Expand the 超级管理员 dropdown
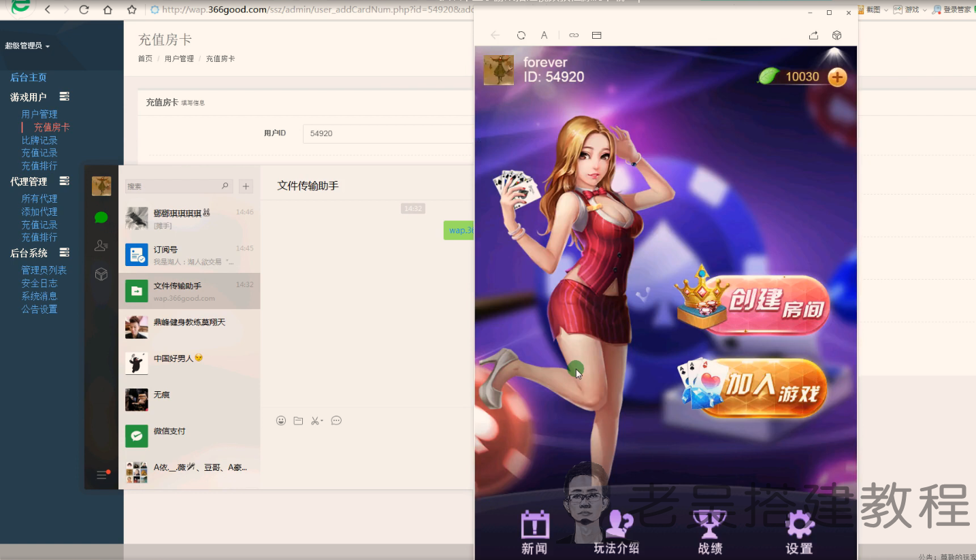This screenshot has width=976, height=560. point(27,46)
